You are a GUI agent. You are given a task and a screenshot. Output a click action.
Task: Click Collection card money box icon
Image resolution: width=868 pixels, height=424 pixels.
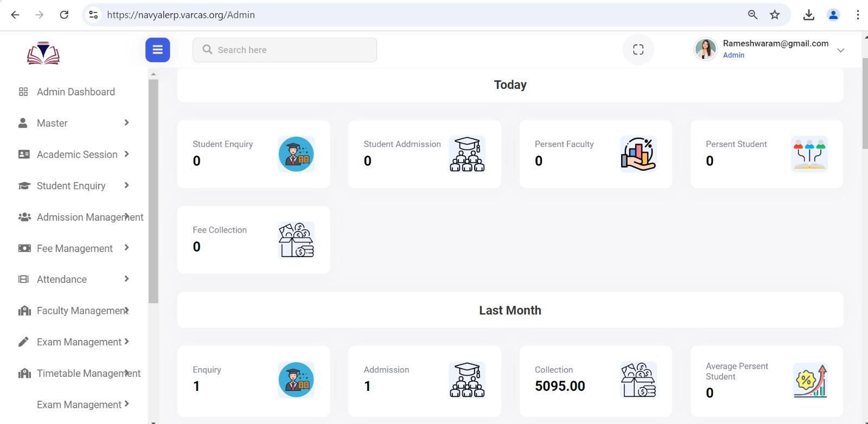[639, 380]
